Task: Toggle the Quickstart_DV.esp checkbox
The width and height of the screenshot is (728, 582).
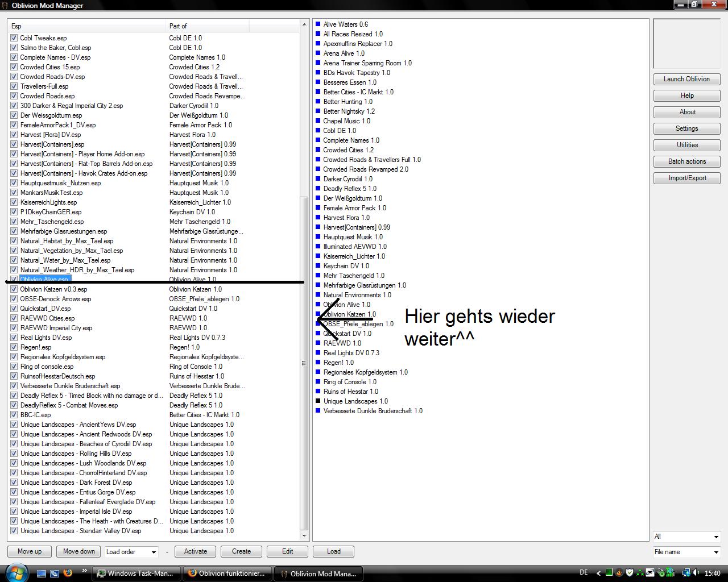Action: click(x=14, y=309)
